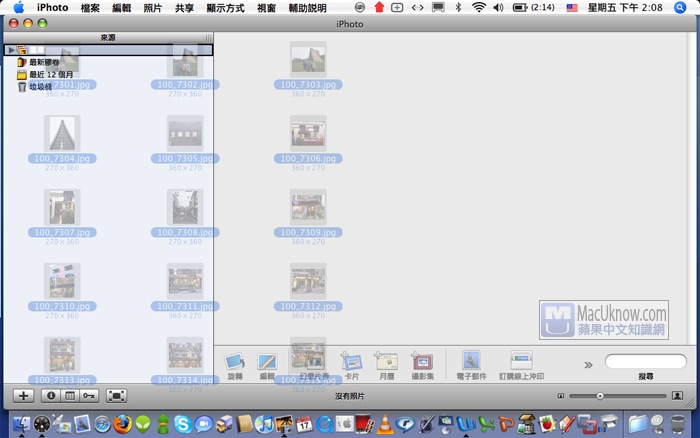Click the battery status indicator
Image resolution: width=700 pixels, height=438 pixels.
533,7
